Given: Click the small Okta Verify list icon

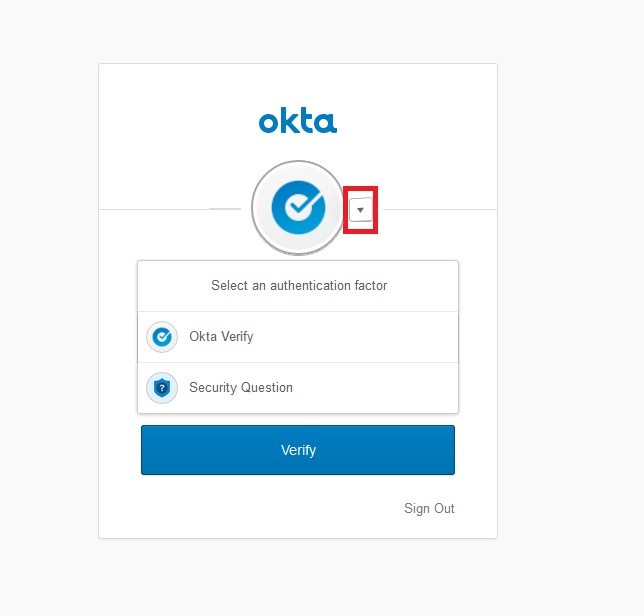Looking at the screenshot, I should coord(162,337).
